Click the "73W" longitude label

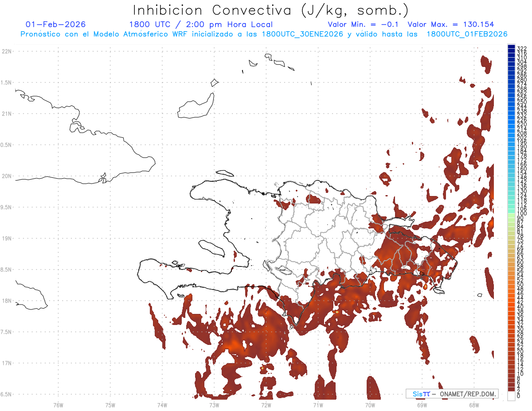(x=214, y=405)
